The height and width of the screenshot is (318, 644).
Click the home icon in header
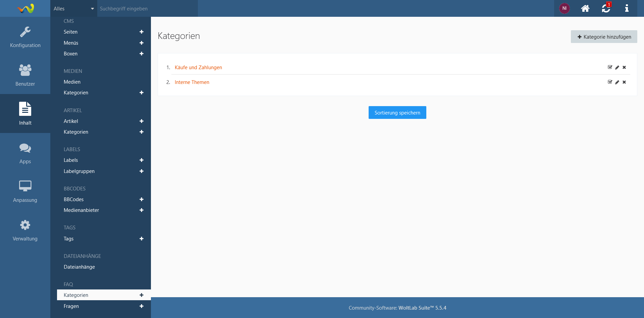click(x=585, y=8)
